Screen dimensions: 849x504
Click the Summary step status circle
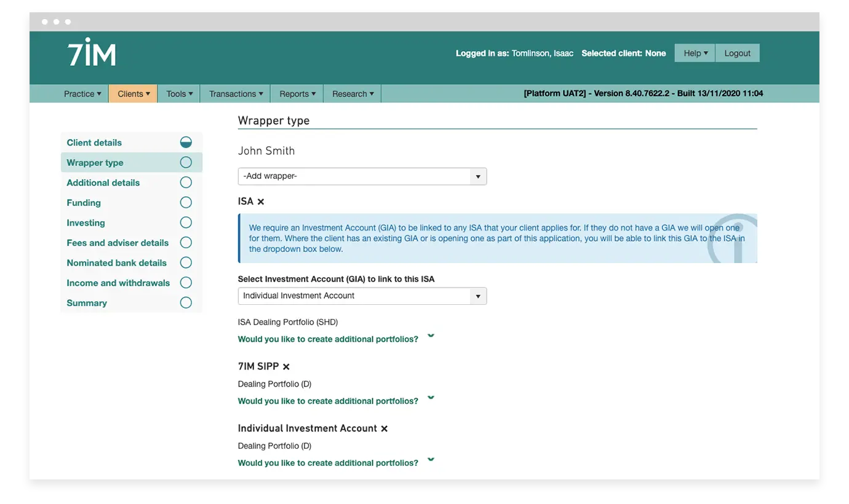tap(186, 303)
